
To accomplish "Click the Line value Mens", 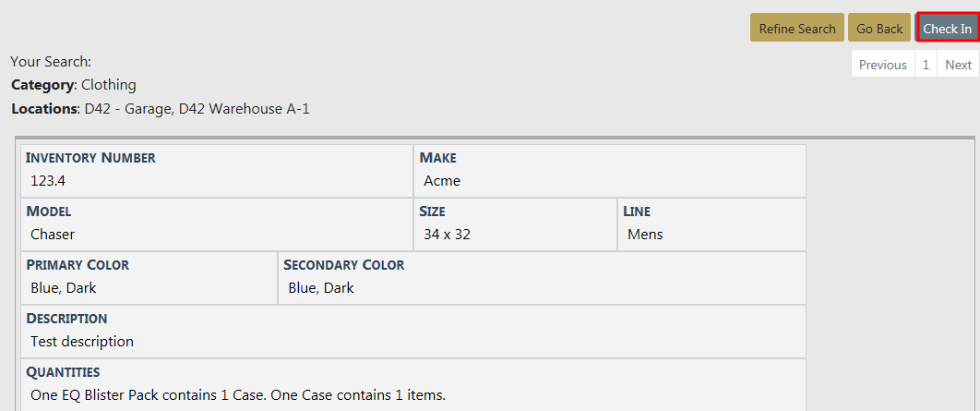I will point(645,234).
